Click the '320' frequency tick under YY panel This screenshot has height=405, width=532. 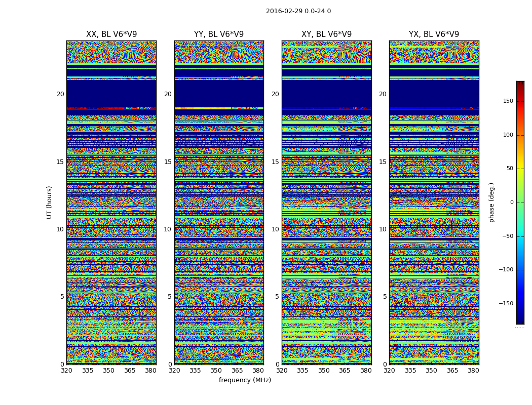tap(174, 371)
